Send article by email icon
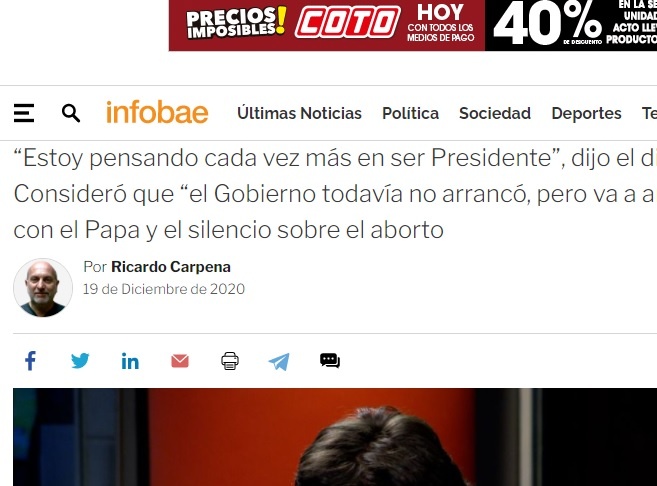Image resolution: width=657 pixels, height=486 pixels. (x=180, y=361)
